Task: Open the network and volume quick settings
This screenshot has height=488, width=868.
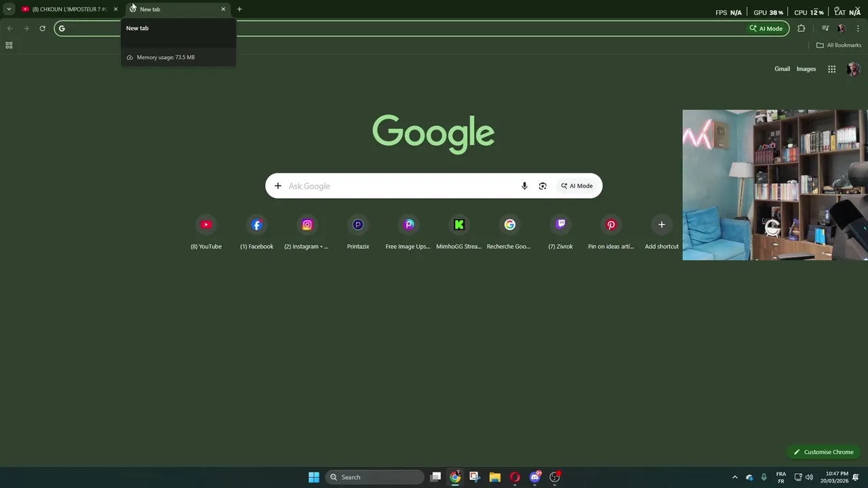Action: click(x=804, y=477)
